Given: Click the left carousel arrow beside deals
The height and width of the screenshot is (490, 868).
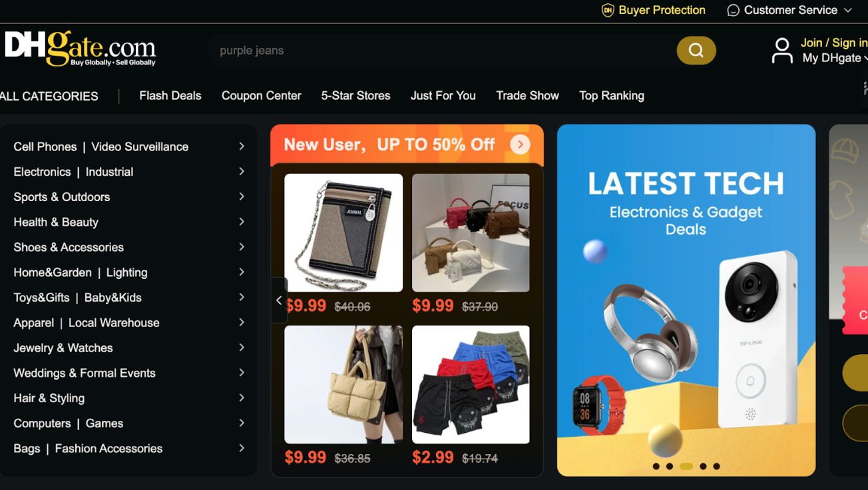Looking at the screenshot, I should (x=279, y=300).
